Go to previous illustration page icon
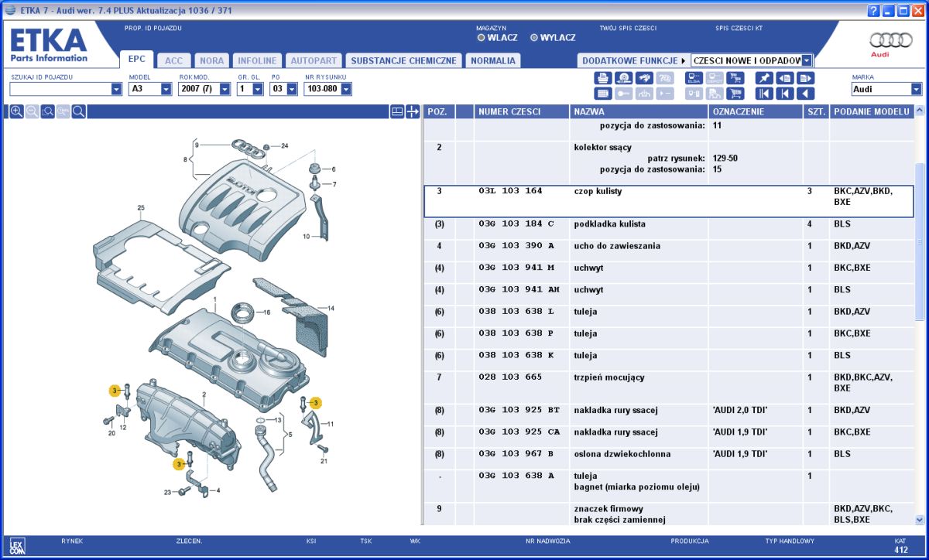The image size is (929, 560). 785,78
